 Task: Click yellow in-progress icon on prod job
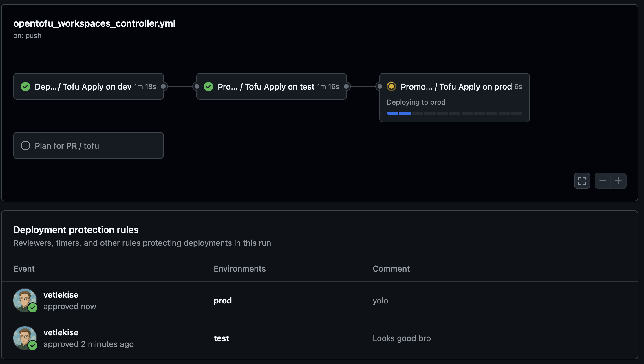[x=391, y=86]
